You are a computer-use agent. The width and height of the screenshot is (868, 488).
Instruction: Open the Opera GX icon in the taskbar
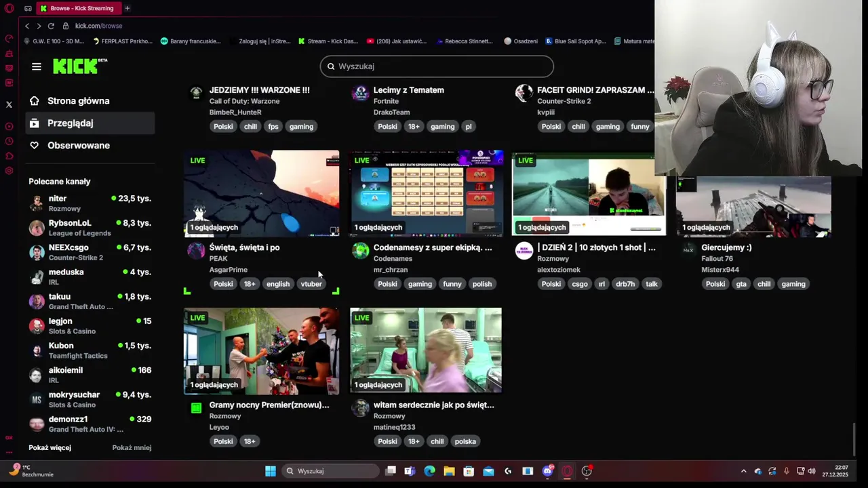click(x=568, y=471)
